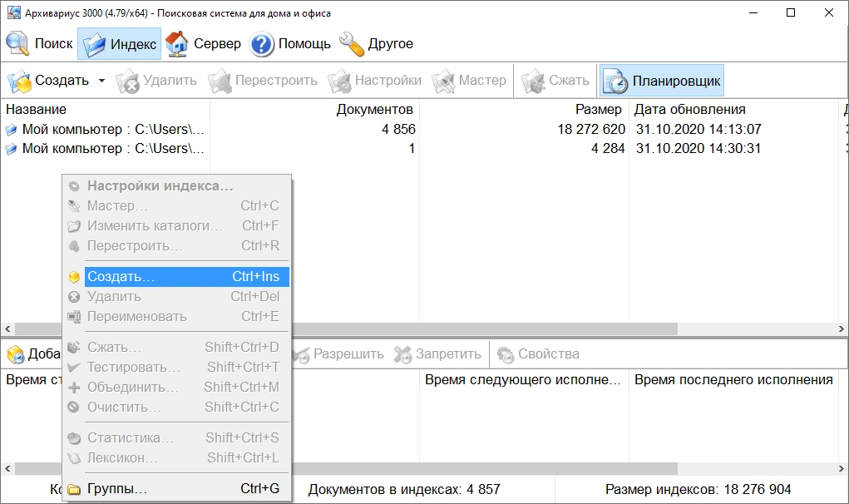Click the Создать index toolbar button
Image resolution: width=849 pixels, height=504 pixels.
click(48, 81)
